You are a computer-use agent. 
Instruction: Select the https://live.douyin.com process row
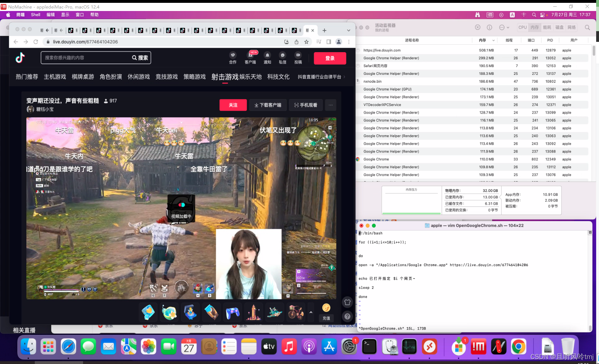[x=472, y=50]
